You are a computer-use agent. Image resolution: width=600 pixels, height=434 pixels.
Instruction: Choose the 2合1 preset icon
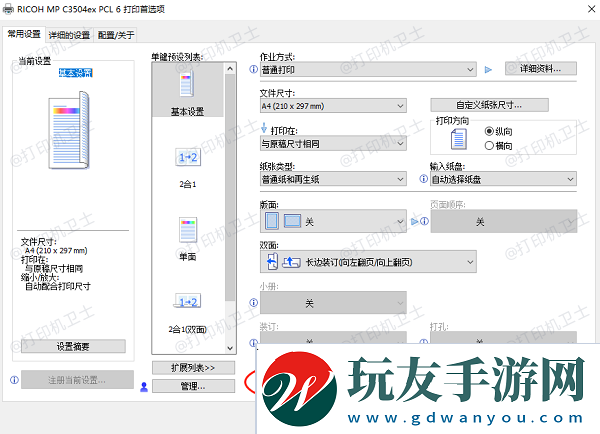tap(188, 157)
